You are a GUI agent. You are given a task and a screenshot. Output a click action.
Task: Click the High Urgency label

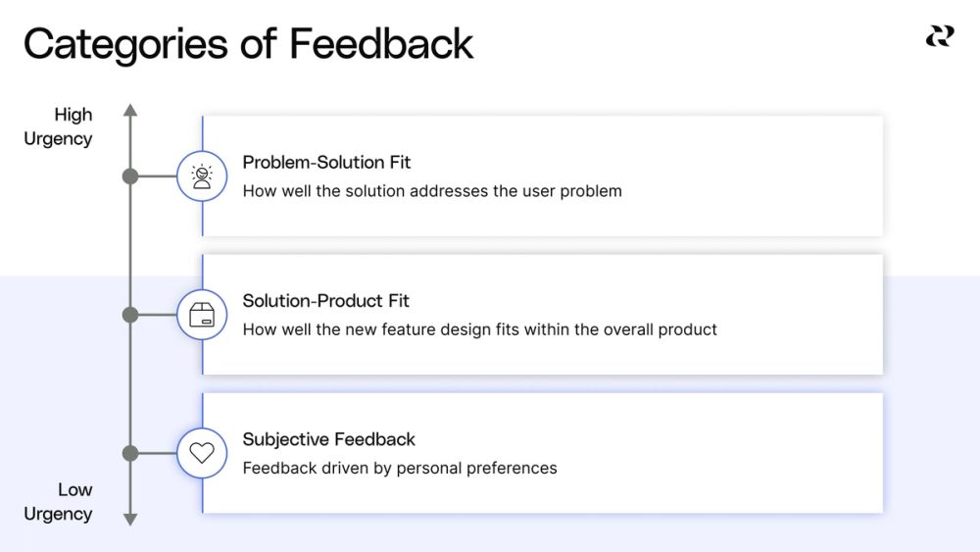click(59, 126)
